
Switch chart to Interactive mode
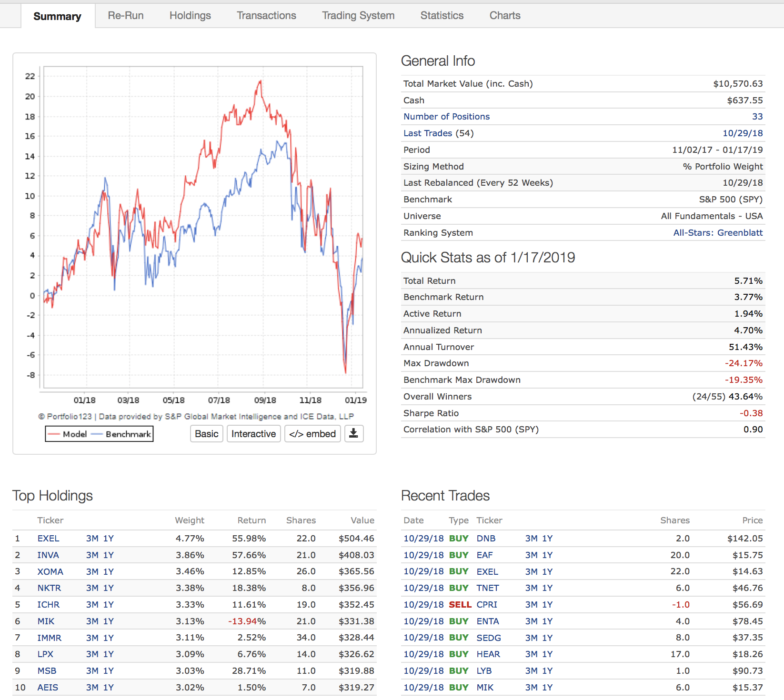(x=253, y=433)
